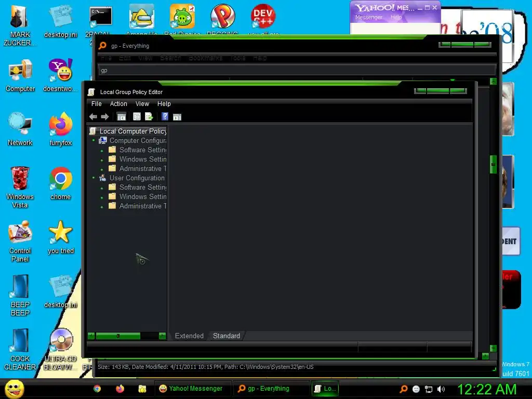Image resolution: width=532 pixels, height=399 pixels.
Task: Select Computer Configuration in the tree
Action: 138,140
